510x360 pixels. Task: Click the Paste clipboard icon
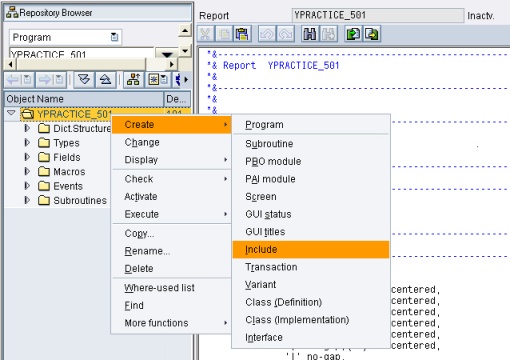click(x=242, y=34)
